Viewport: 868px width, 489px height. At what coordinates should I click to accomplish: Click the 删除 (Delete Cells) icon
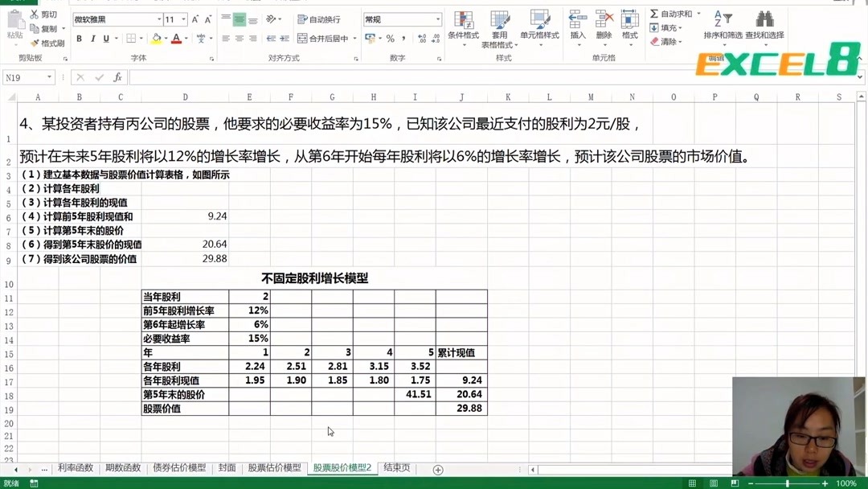(604, 23)
